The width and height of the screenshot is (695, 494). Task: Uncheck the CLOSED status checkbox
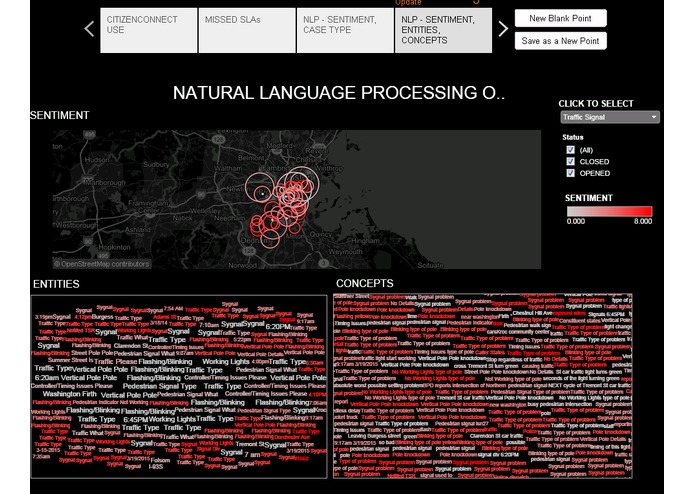[x=570, y=161]
